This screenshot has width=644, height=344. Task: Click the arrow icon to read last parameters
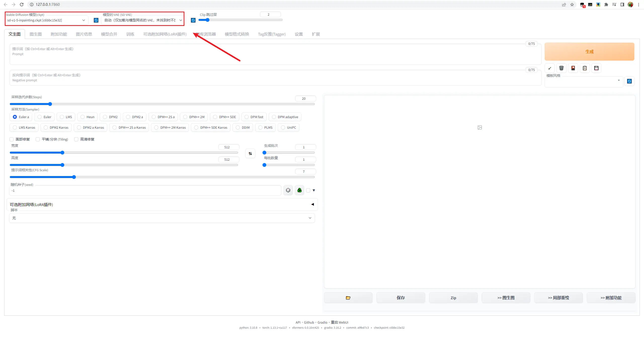[550, 68]
